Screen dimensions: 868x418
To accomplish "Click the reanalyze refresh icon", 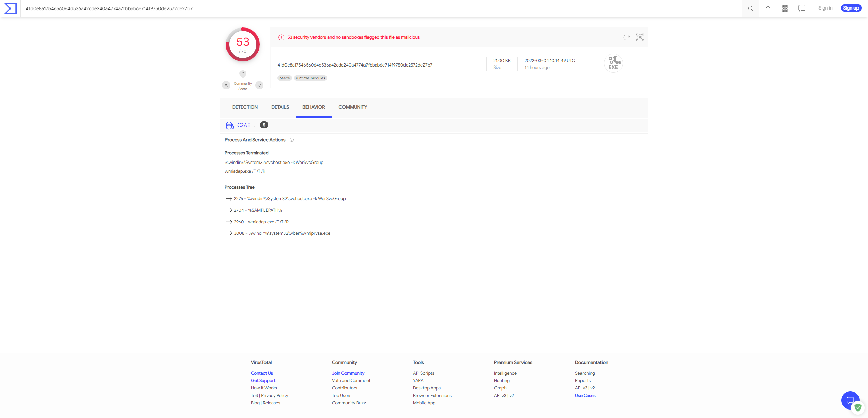I will (626, 37).
